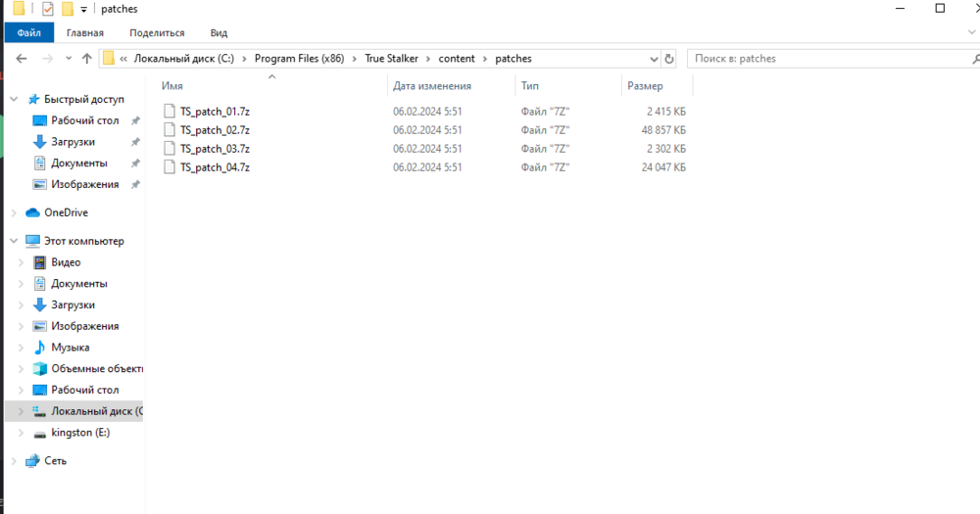980x514 pixels.
Task: Open Документы under Этот компьютер
Action: coord(79,284)
